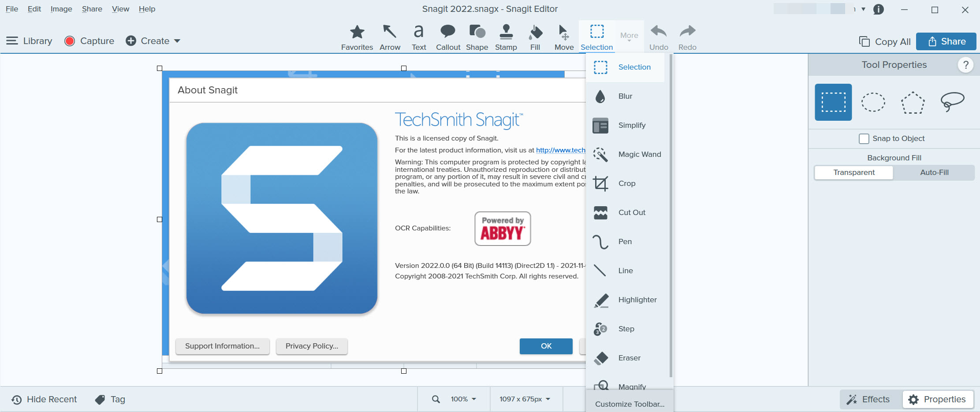The width and height of the screenshot is (980, 412).
Task: Activate the lasso selection mode
Action: coord(952,102)
